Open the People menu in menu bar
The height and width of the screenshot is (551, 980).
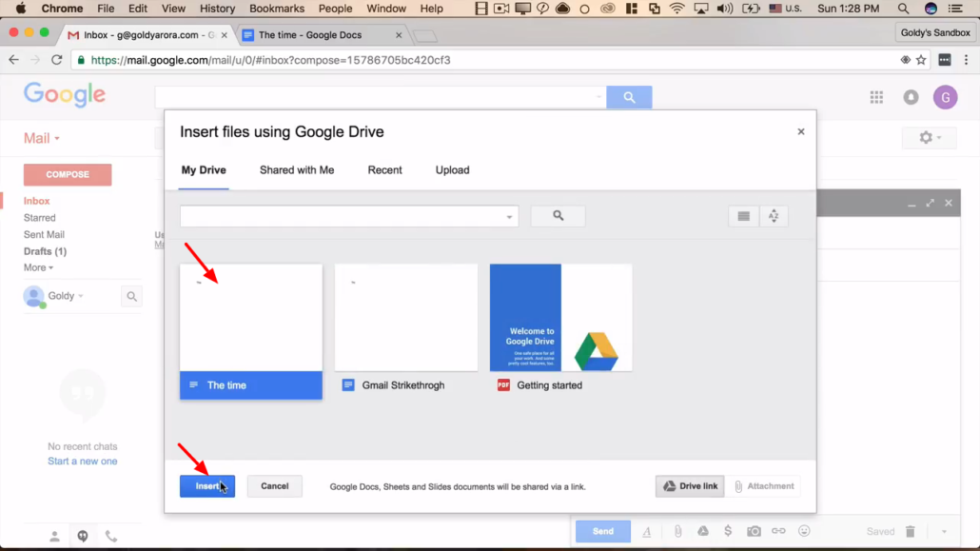click(335, 9)
